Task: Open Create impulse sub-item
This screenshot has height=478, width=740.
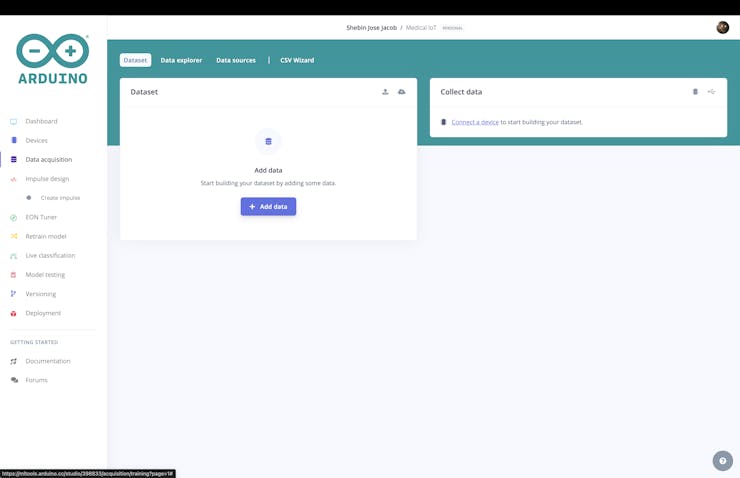Action: tap(60, 198)
